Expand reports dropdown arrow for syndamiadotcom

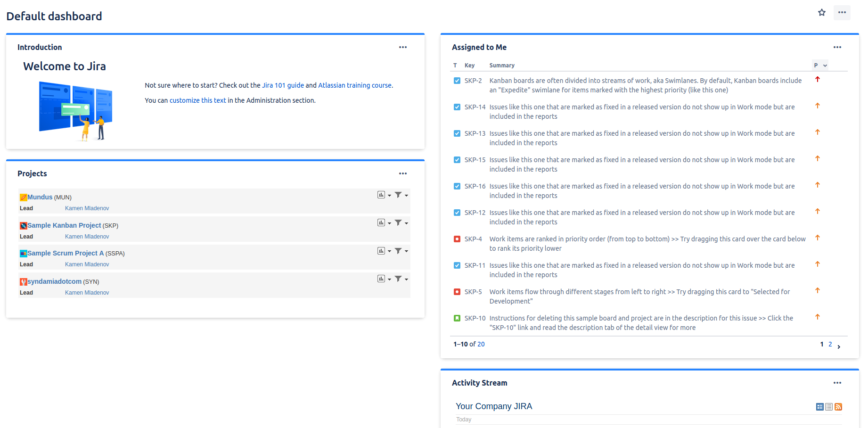(389, 280)
